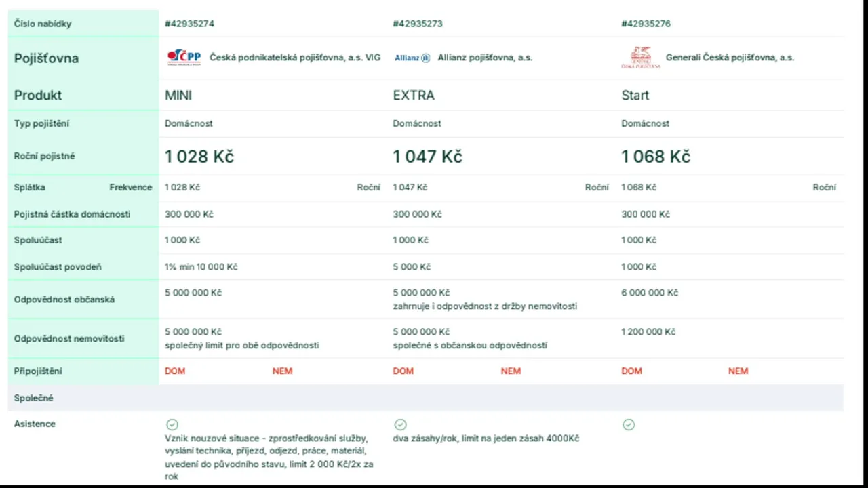Image resolution: width=868 pixels, height=488 pixels.
Task: Open DOM add-ons for Generali Start offer
Action: point(631,371)
